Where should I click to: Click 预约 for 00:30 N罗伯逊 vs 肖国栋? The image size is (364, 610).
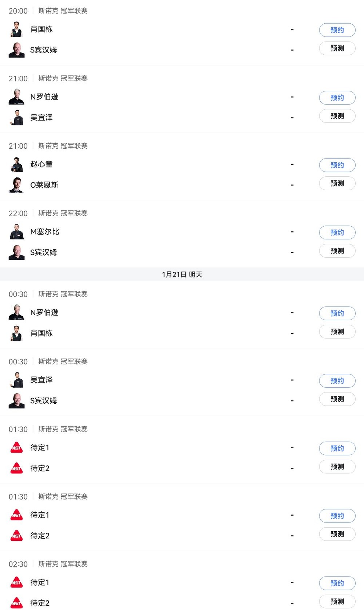coord(337,313)
